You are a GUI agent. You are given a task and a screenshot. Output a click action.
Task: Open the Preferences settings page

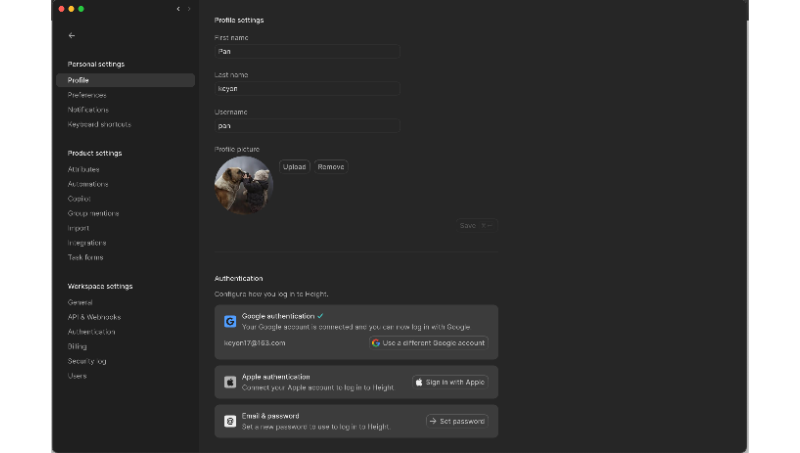pyautogui.click(x=87, y=95)
